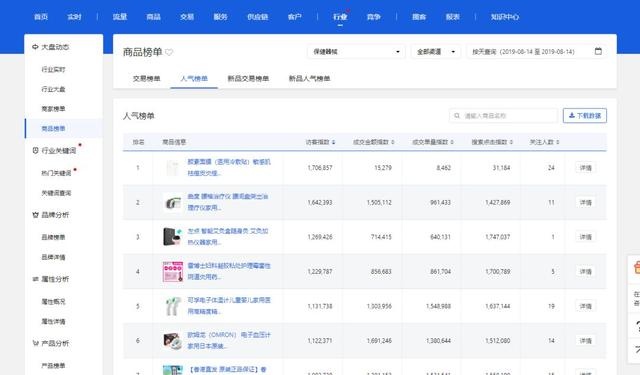Screen dimensions: 640x375
Task: Open the date range picker field
Action: tap(536, 52)
